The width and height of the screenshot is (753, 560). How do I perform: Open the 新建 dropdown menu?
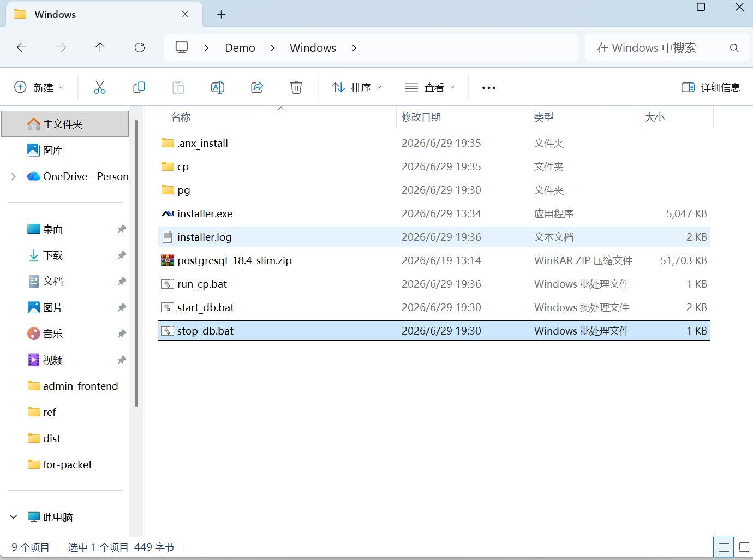39,87
